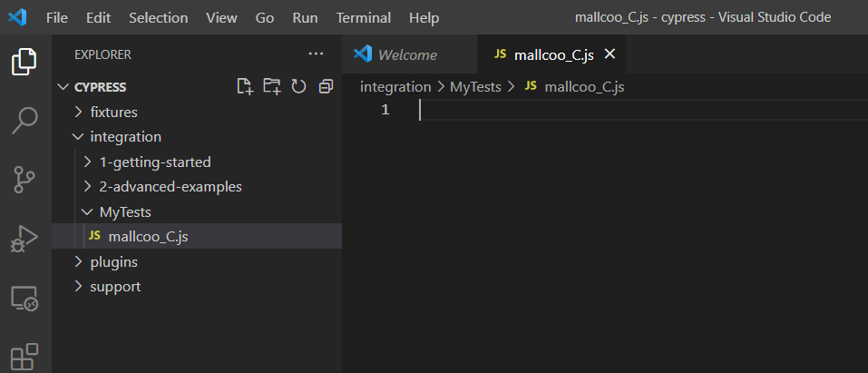868x373 pixels.
Task: Collapse the integration folder
Action: [x=125, y=137]
